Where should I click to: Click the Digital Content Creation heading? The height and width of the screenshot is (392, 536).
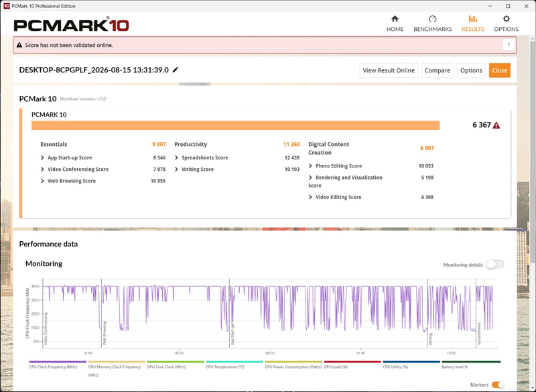328,148
